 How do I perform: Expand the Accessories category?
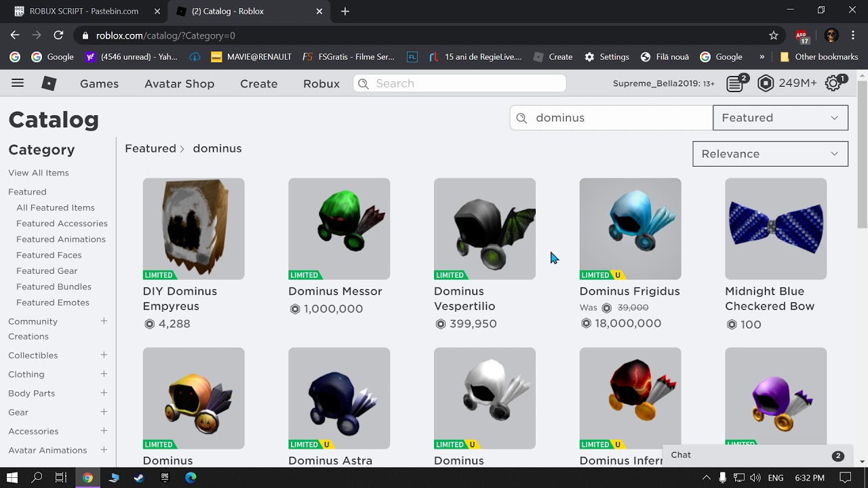(x=104, y=431)
